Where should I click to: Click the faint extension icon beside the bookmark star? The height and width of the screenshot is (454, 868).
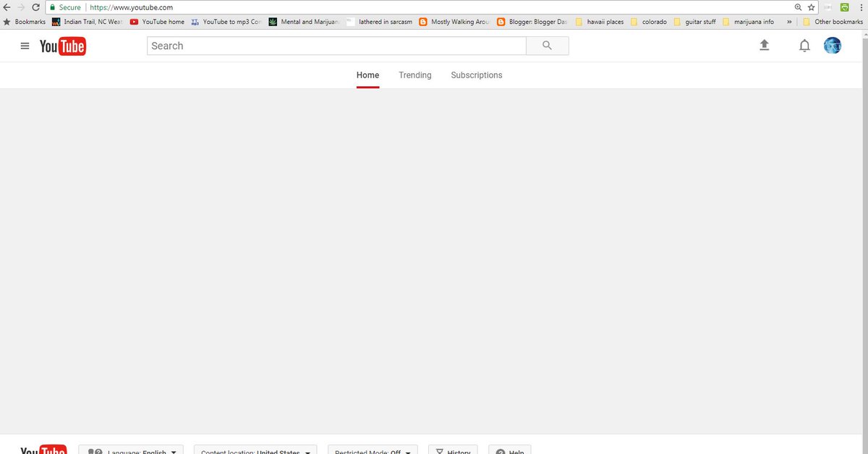[828, 7]
